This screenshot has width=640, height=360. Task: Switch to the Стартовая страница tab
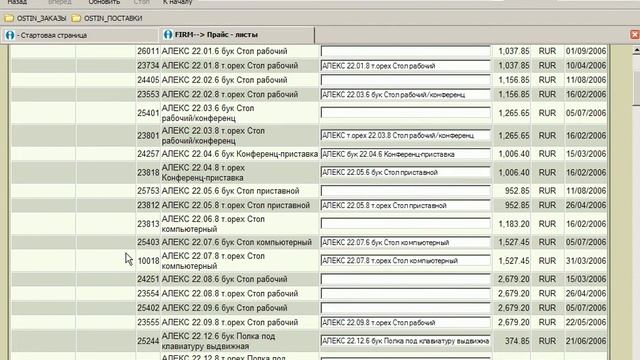point(79,35)
